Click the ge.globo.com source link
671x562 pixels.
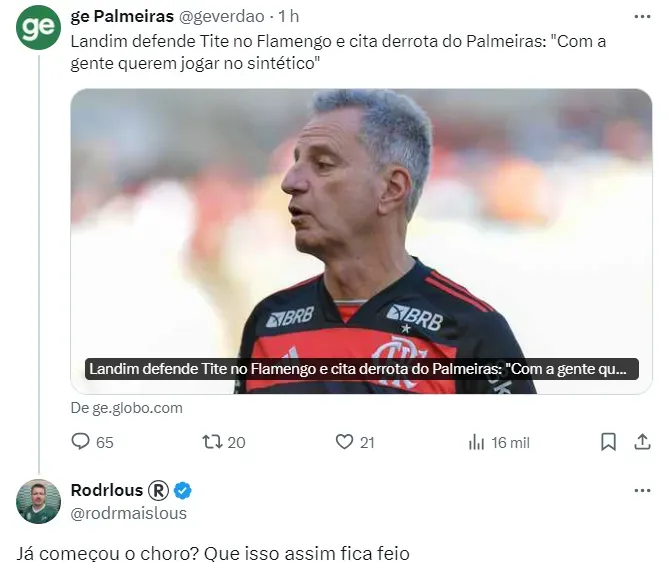127,408
